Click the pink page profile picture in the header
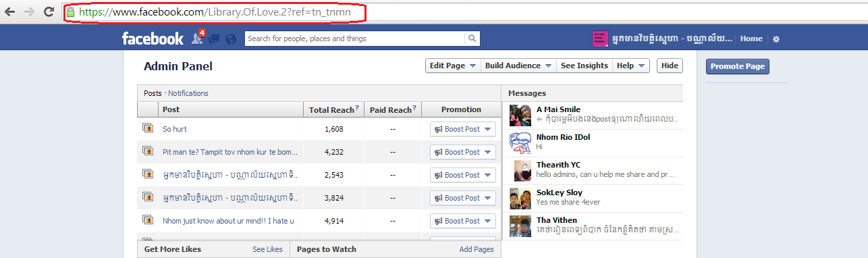Viewport: 868px width, 258px height. pos(600,39)
